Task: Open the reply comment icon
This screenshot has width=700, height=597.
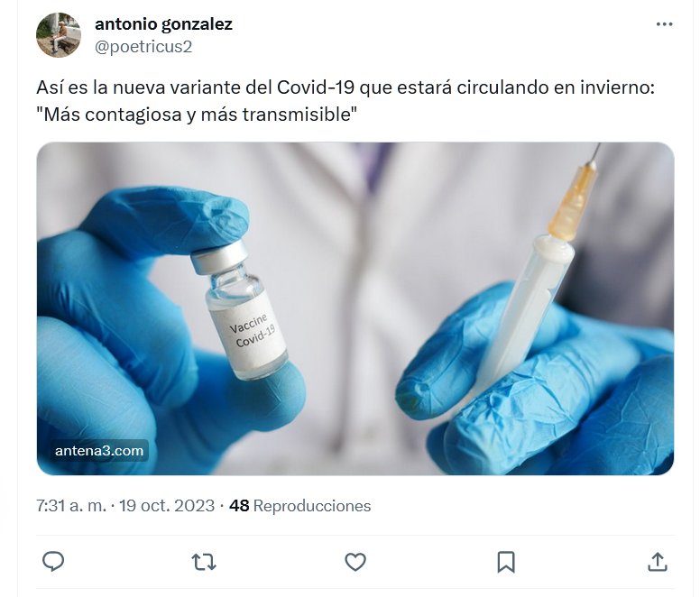Action: pos(53,561)
